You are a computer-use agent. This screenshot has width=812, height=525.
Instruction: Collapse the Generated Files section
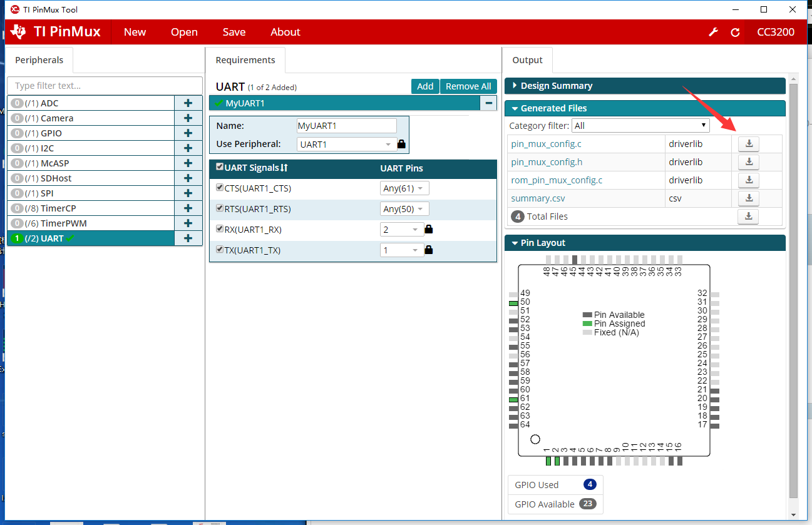coord(645,108)
